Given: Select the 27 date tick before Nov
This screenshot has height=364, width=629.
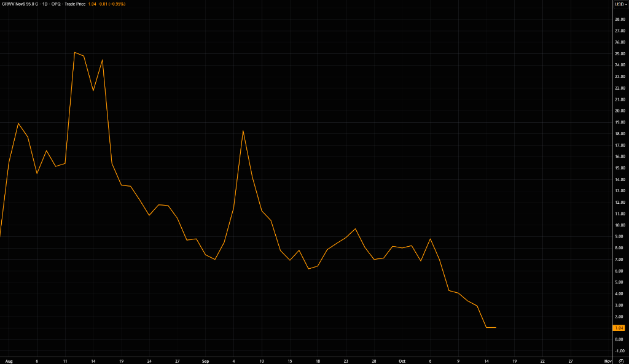Looking at the screenshot, I should (x=571, y=361).
